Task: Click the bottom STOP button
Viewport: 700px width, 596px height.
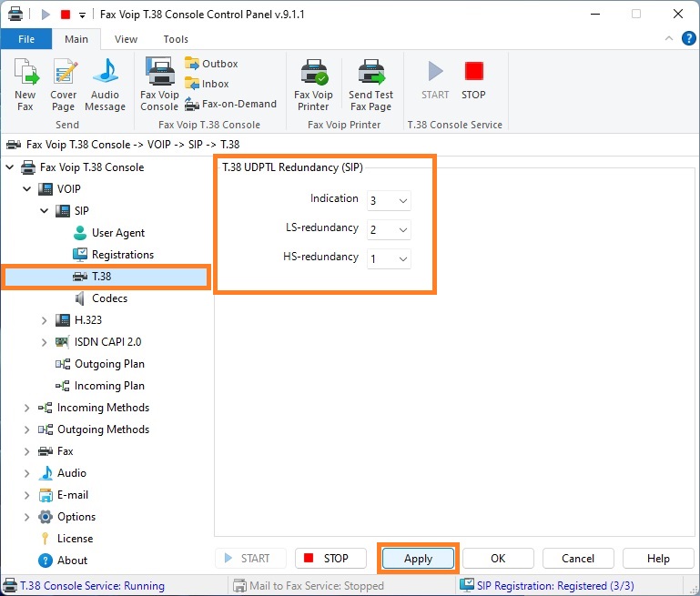Action: [x=330, y=559]
